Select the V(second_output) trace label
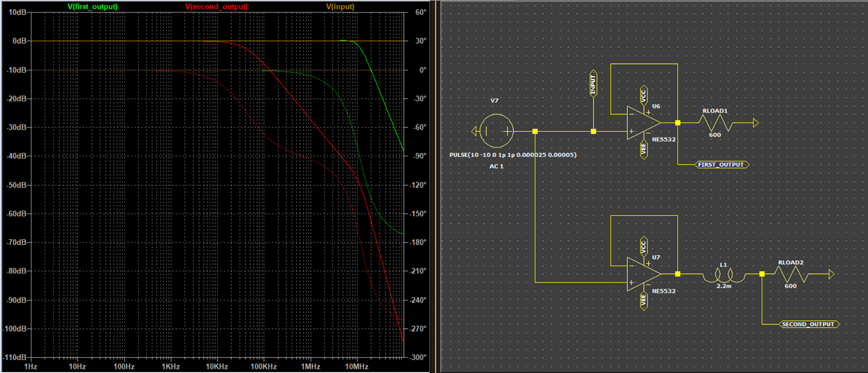 pos(216,7)
